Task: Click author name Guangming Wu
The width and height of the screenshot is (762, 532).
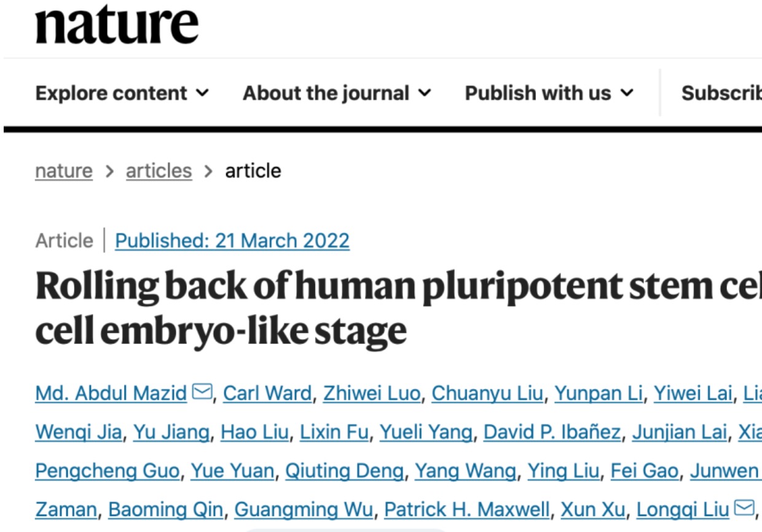Action: (304, 509)
